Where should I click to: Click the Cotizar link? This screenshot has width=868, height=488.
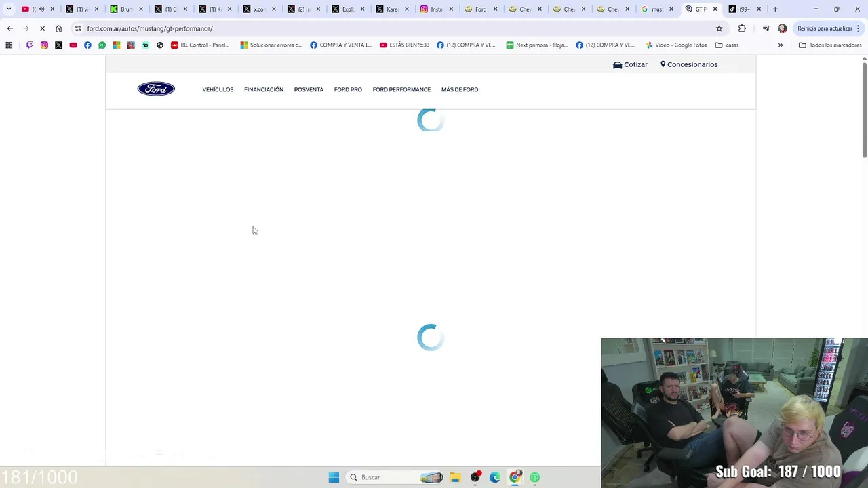630,64
